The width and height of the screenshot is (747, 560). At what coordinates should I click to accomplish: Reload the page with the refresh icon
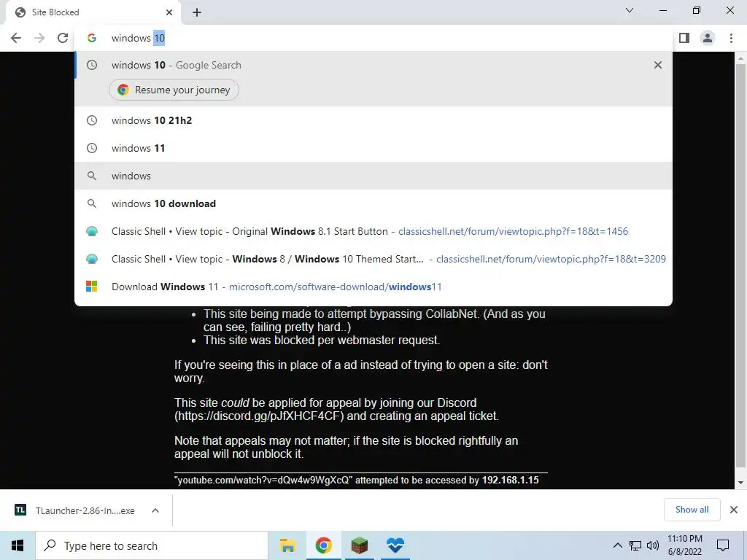coord(63,38)
